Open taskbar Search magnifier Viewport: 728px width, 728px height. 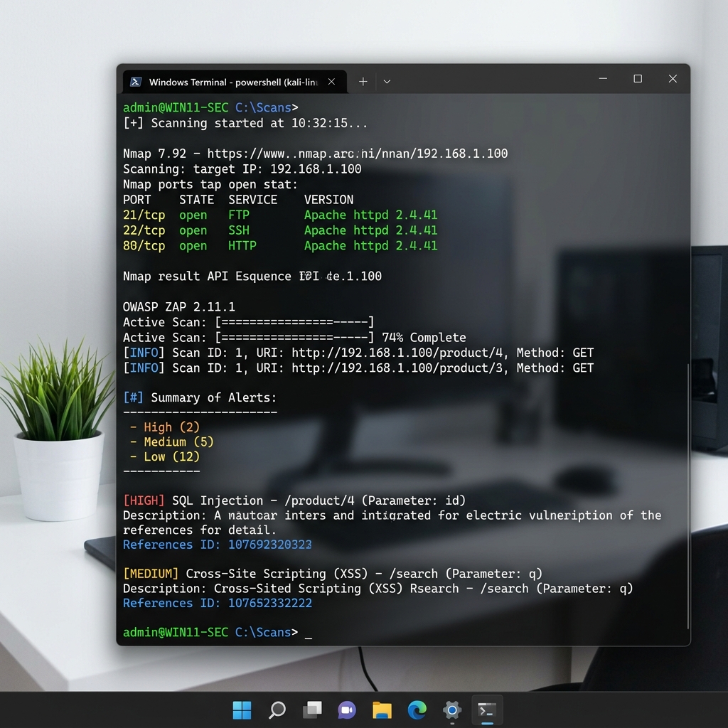[277, 710]
